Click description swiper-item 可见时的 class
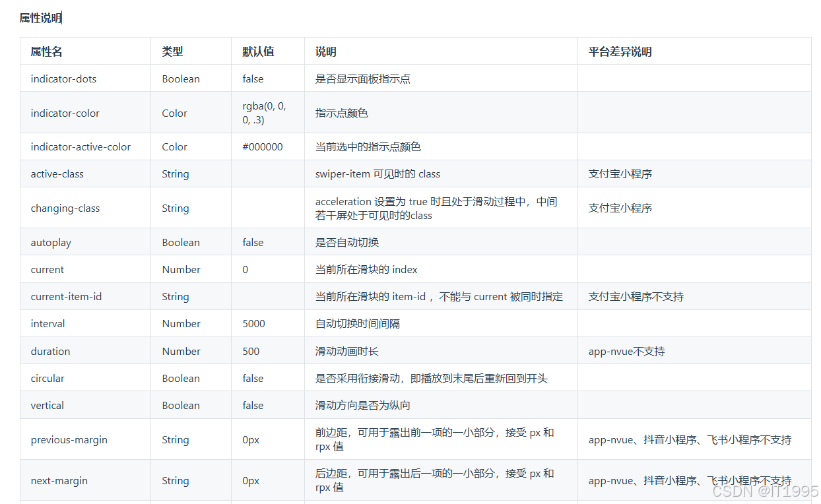Image resolution: width=821 pixels, height=504 pixels. pos(378,174)
